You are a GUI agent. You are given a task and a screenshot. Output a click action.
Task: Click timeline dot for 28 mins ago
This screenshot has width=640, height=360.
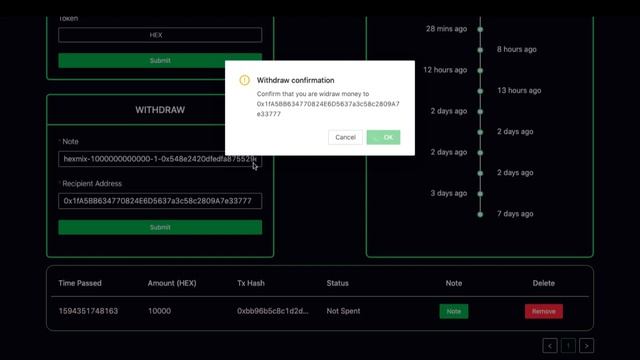pyautogui.click(x=480, y=29)
